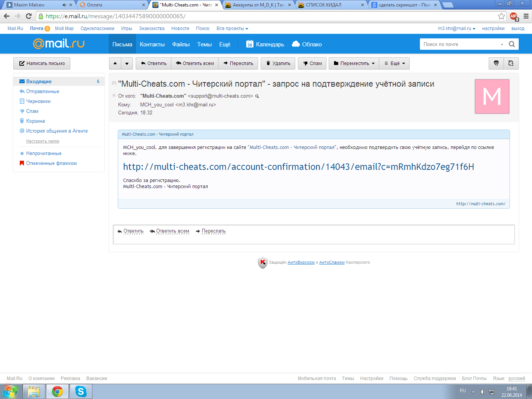Bookmark this page with the star icon
Image resolution: width=532 pixels, height=399 pixels.
[x=501, y=16]
